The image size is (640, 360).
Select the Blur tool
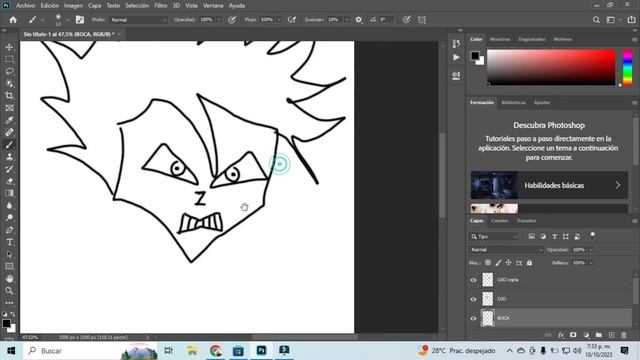(x=9, y=206)
